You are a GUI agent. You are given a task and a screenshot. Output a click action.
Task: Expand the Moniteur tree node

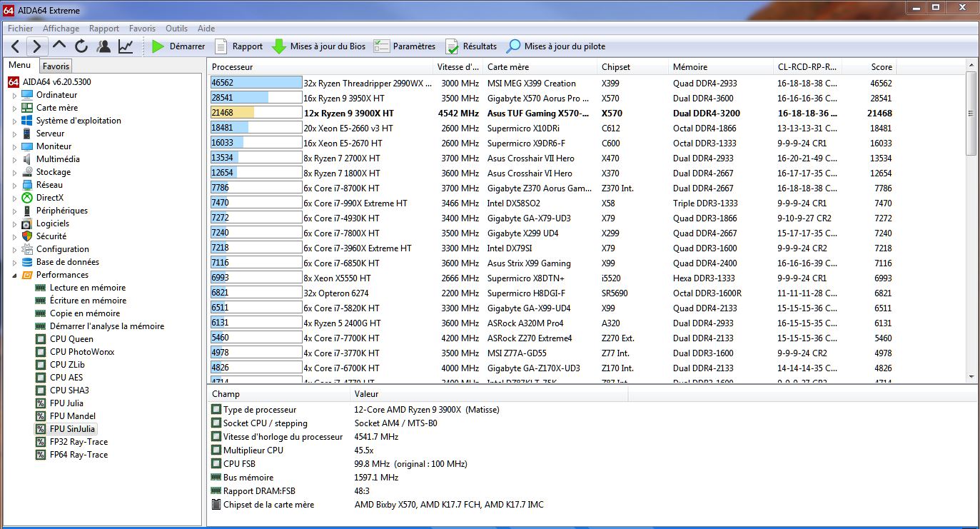14,146
